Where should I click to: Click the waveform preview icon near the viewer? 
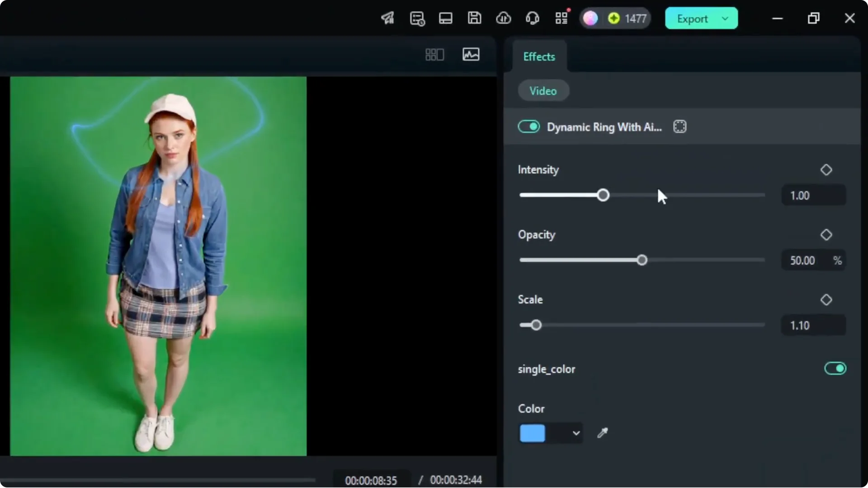471,54
